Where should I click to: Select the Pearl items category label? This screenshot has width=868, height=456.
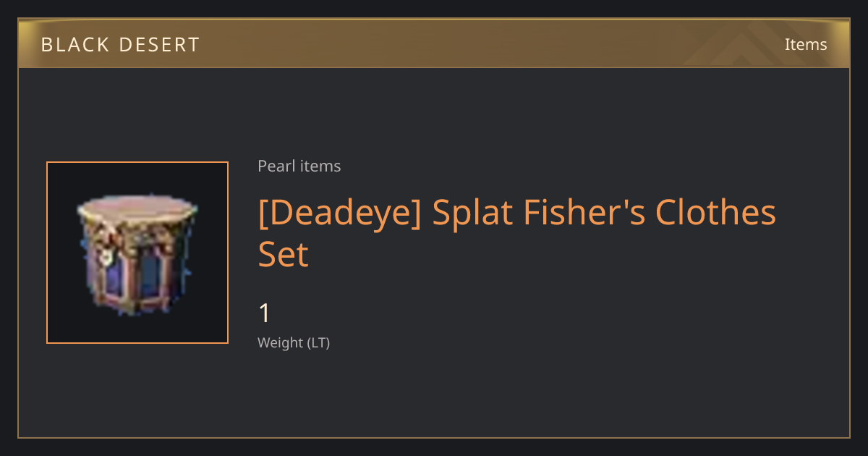click(299, 166)
